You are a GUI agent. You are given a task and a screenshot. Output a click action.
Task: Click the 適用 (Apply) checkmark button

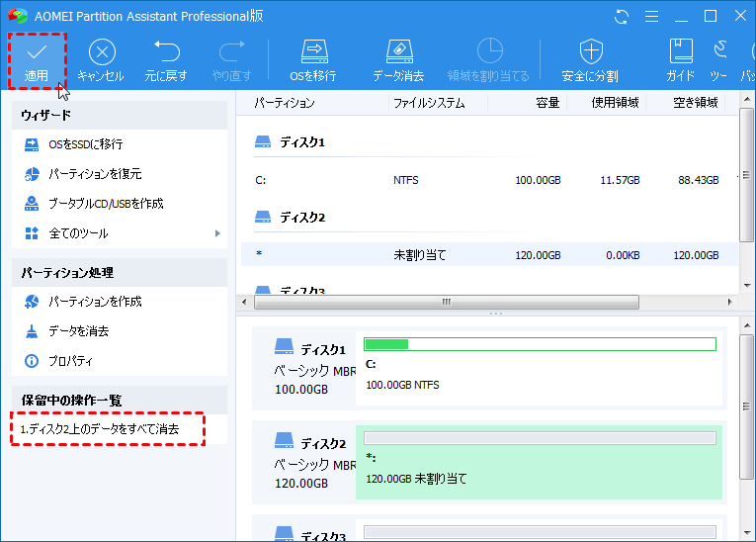37,61
